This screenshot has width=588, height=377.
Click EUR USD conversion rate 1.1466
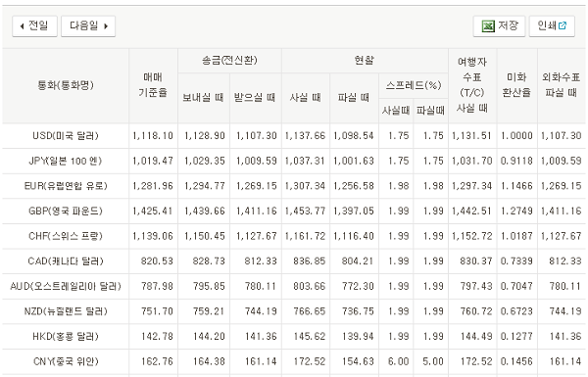point(516,186)
